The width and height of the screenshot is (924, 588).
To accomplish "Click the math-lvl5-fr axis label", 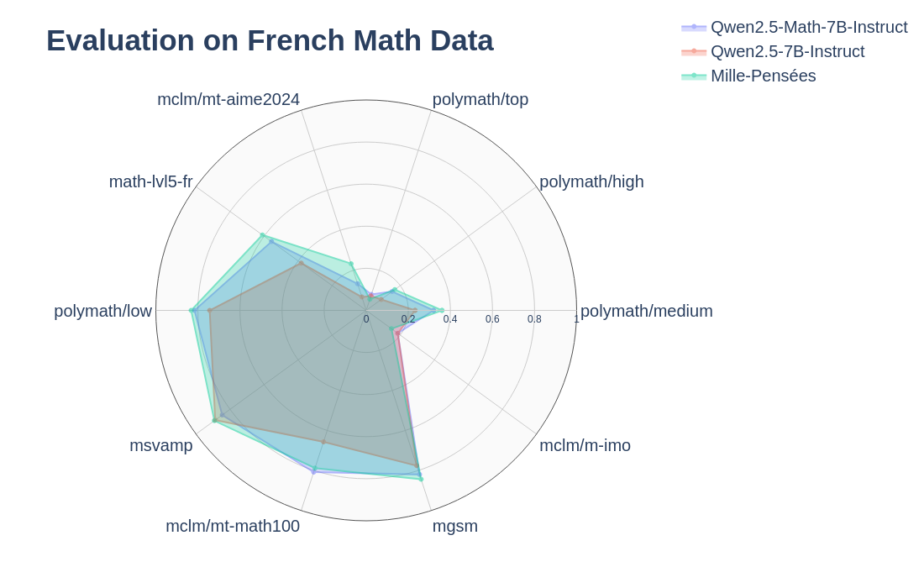I will point(151,181).
